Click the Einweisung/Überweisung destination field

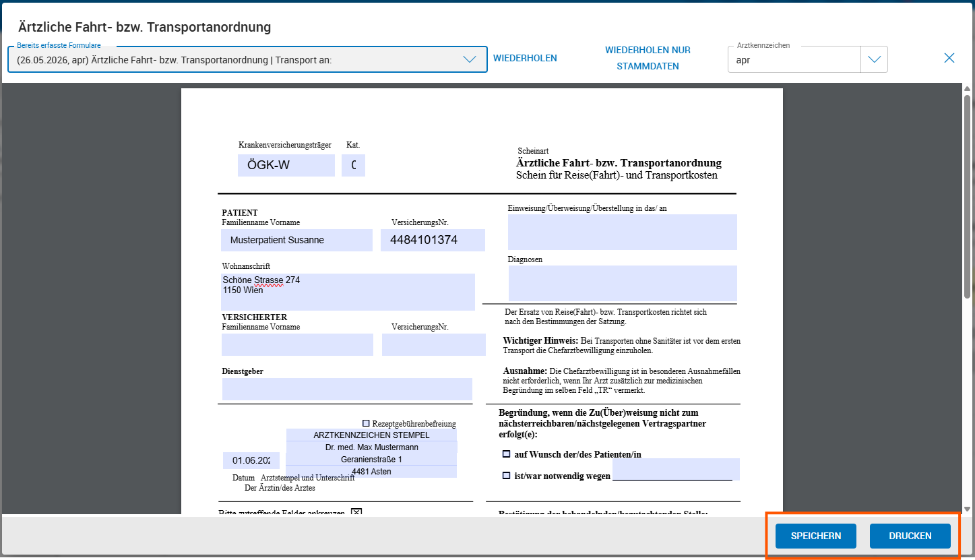623,232
